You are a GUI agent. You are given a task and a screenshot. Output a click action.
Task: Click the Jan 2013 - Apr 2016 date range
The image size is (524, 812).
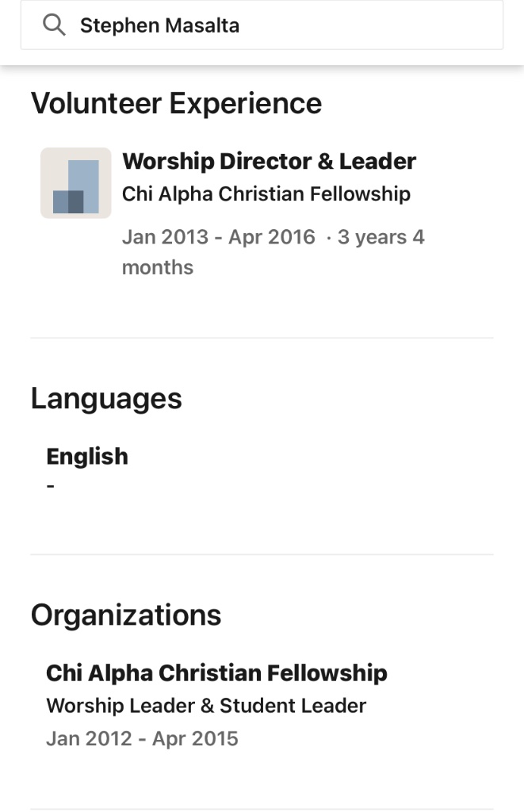[218, 237]
